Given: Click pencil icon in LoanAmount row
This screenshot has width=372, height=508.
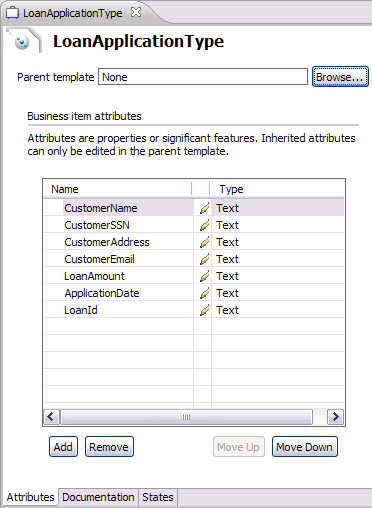Looking at the screenshot, I should click(204, 276).
